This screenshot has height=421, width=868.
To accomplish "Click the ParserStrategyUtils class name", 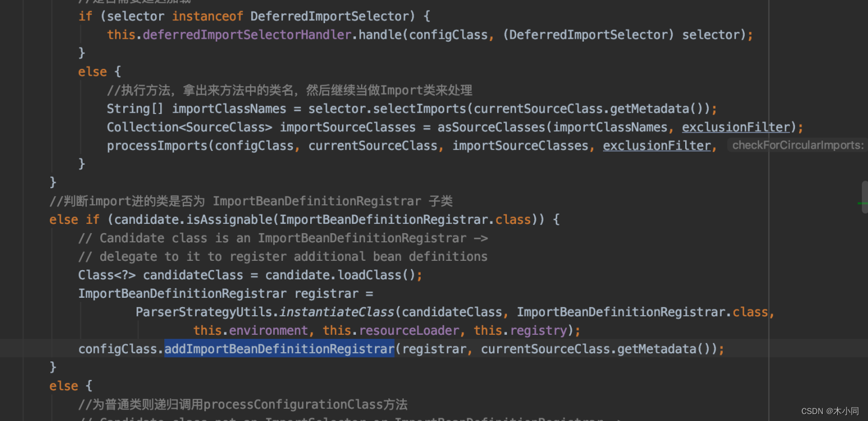I will coord(204,312).
